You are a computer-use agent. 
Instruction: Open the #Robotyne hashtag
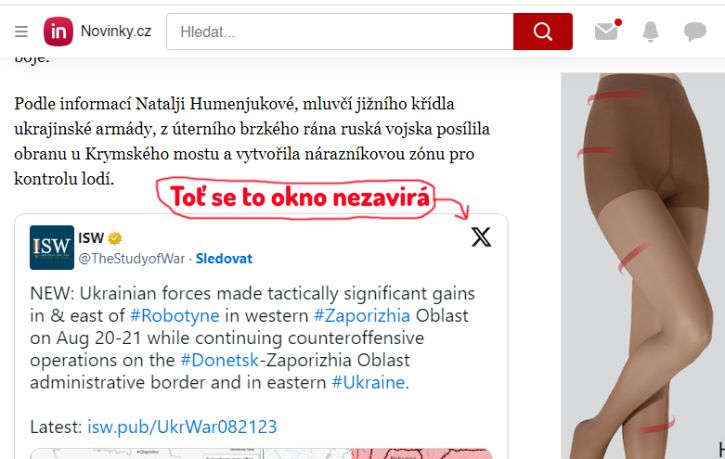coord(174,316)
